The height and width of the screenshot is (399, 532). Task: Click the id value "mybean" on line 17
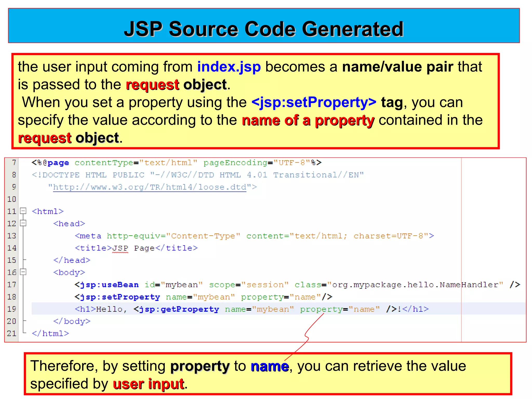[182, 285]
